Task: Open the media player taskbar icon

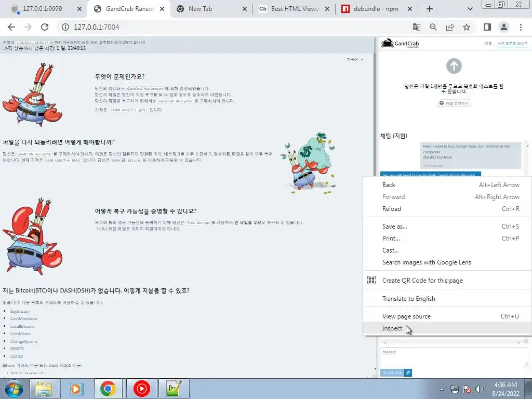Action: 76,389
